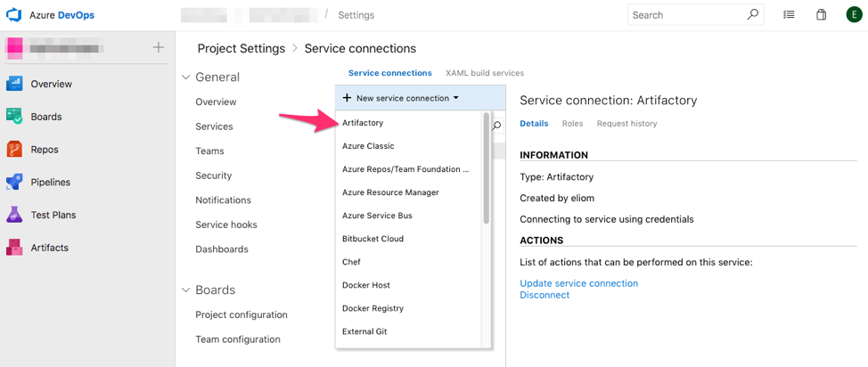The image size is (868, 367).
Task: Click the Update service connection link
Action: [x=578, y=283]
